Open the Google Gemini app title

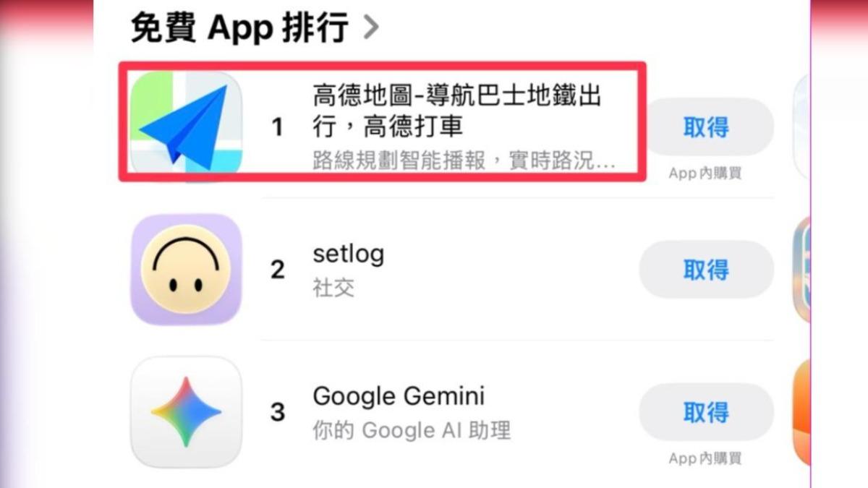[x=399, y=396]
